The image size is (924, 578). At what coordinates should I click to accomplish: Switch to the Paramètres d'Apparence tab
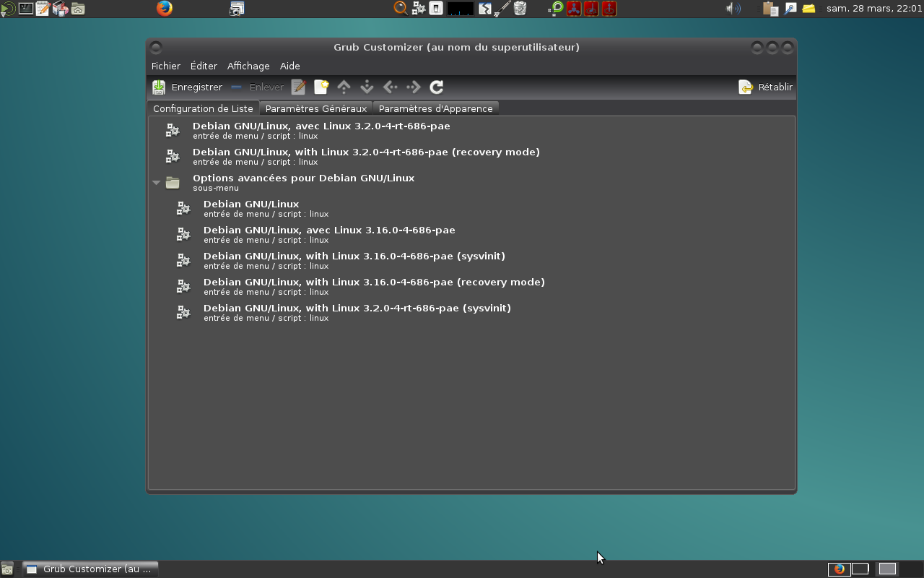[x=436, y=108]
